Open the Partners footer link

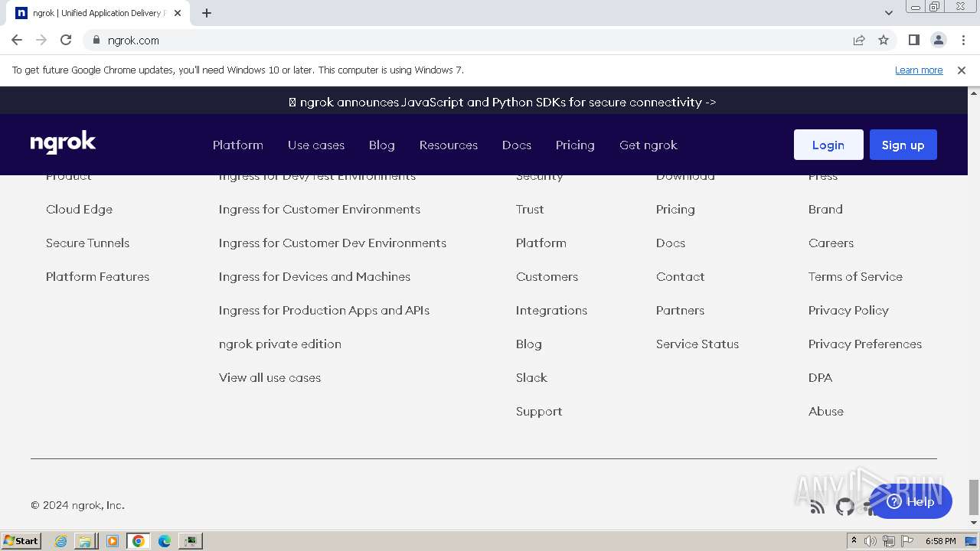(680, 310)
